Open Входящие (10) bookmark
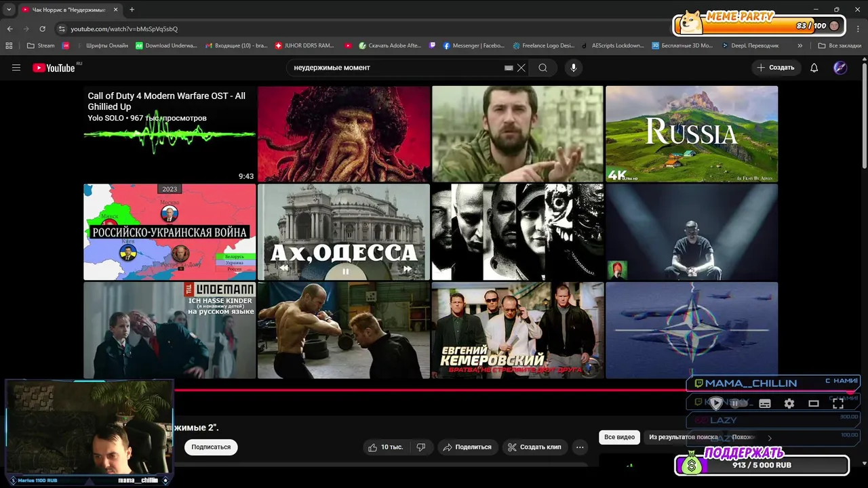The width and height of the screenshot is (868, 488). coord(235,45)
